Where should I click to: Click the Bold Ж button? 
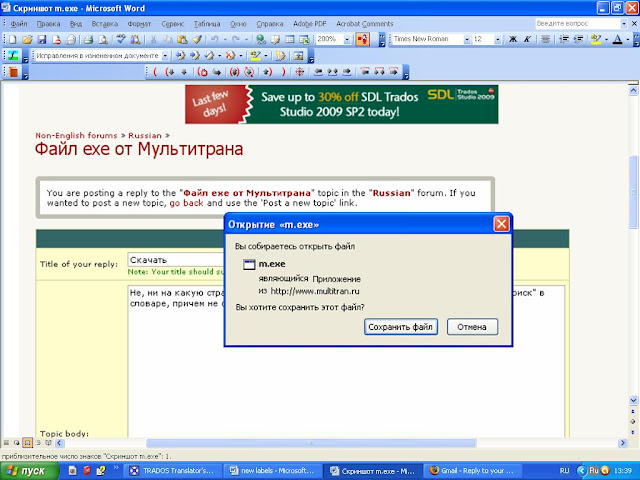pos(513,40)
